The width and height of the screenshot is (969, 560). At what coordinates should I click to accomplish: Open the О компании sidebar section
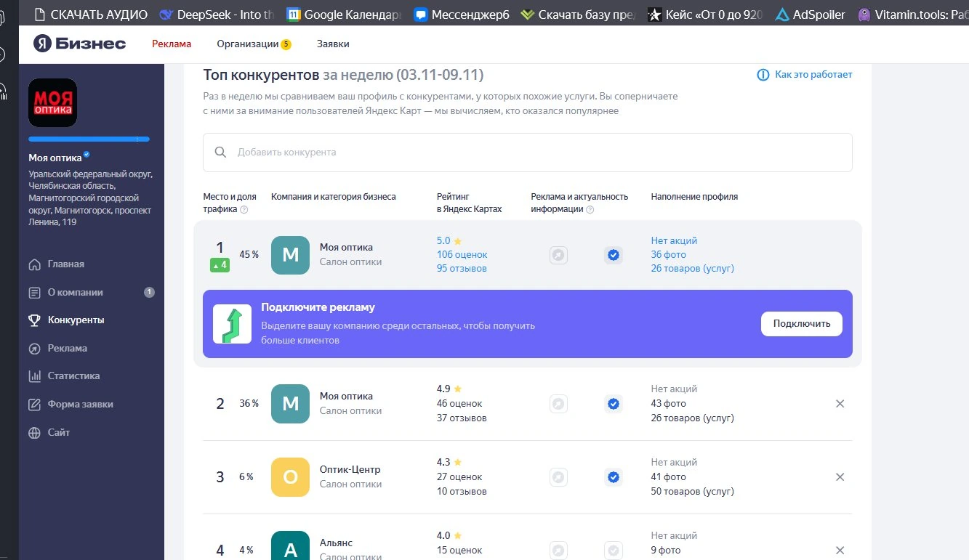click(76, 293)
